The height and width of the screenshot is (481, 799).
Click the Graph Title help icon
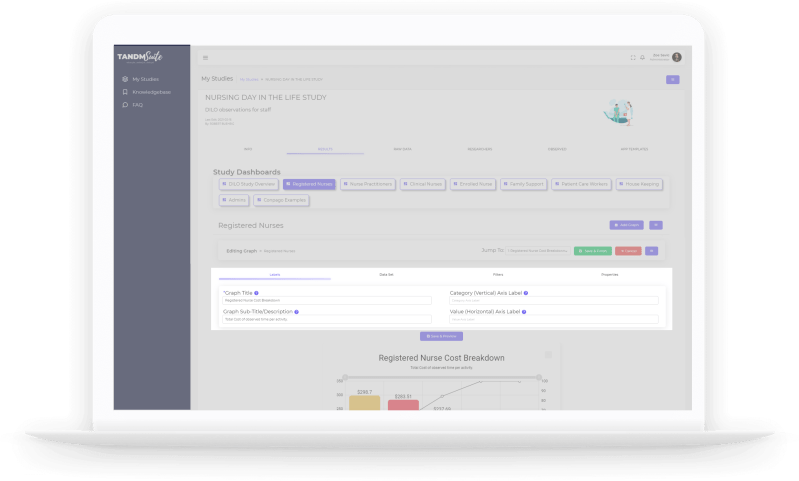256,293
